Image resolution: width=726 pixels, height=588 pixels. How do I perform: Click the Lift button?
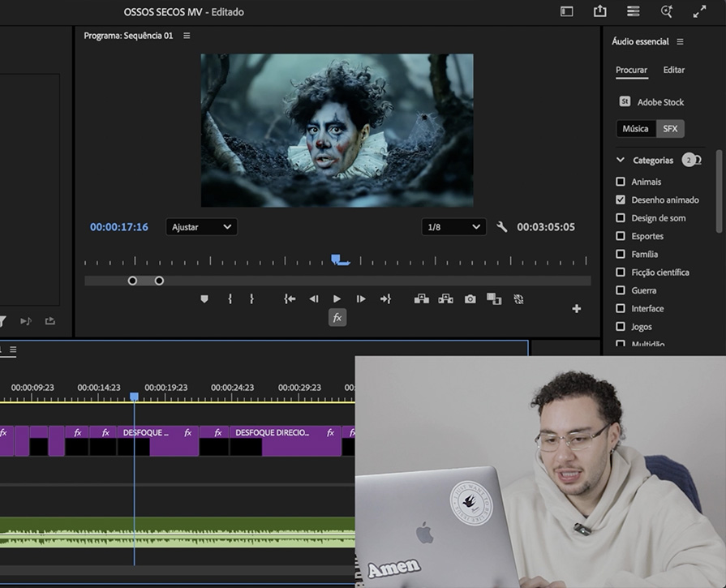pyautogui.click(x=421, y=299)
